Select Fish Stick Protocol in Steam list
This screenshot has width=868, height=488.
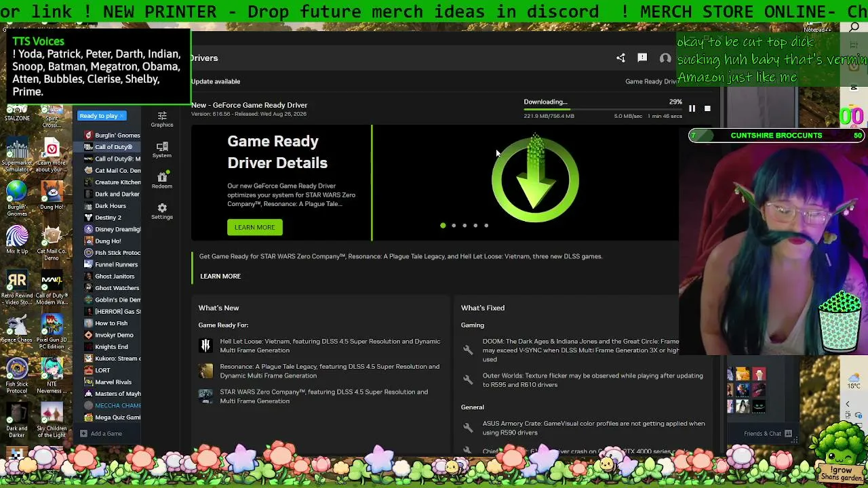click(112, 253)
